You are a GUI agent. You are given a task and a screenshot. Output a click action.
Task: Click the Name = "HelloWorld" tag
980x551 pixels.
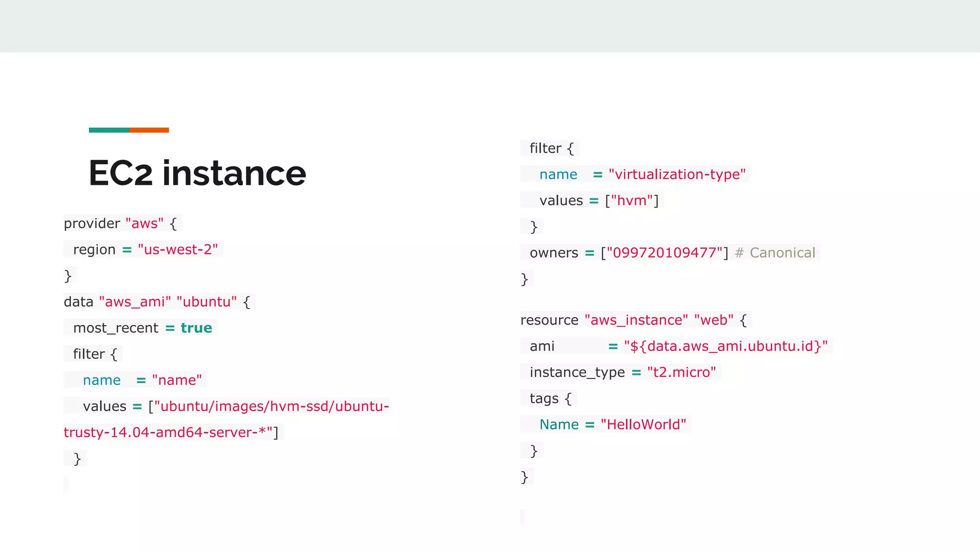[x=612, y=425]
